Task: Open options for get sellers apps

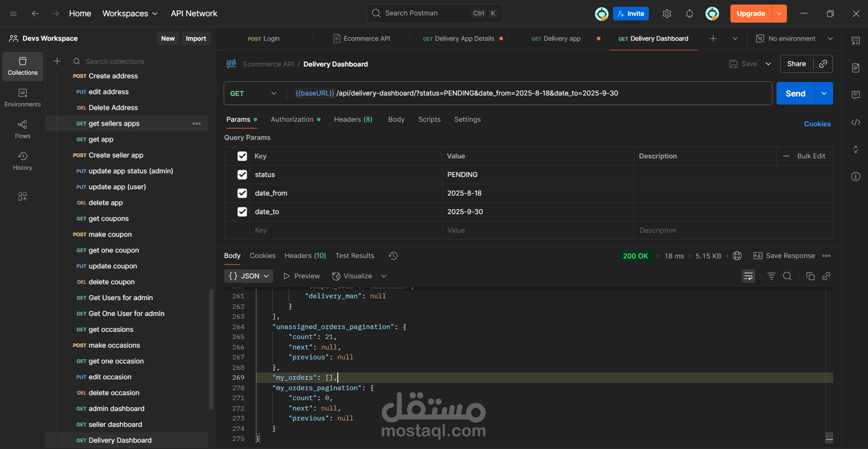Action: pyautogui.click(x=197, y=124)
